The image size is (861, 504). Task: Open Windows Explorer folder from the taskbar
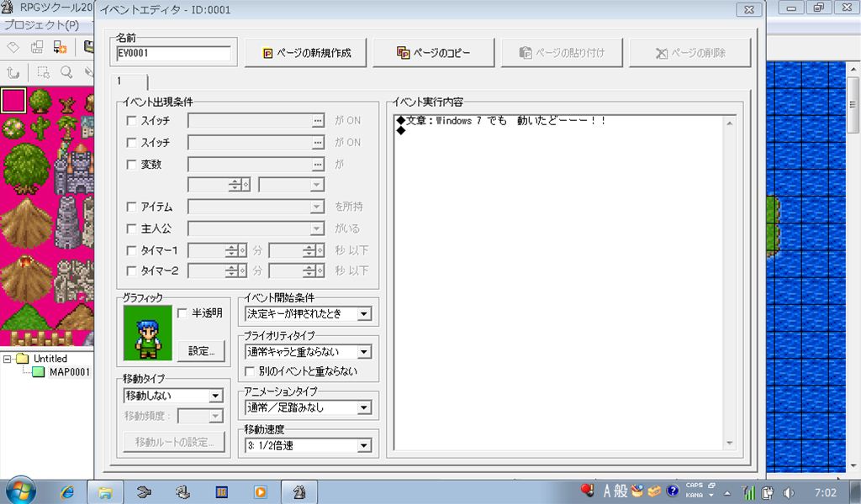(x=105, y=492)
